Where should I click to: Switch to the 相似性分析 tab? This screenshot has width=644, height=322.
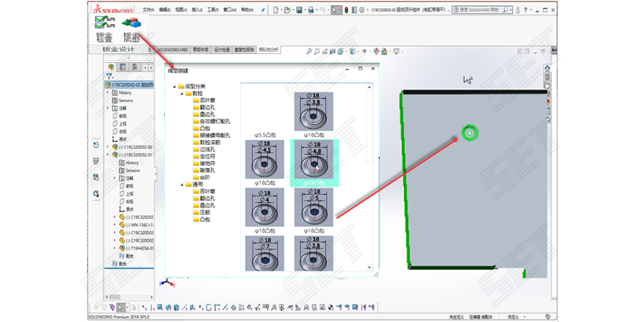click(269, 50)
